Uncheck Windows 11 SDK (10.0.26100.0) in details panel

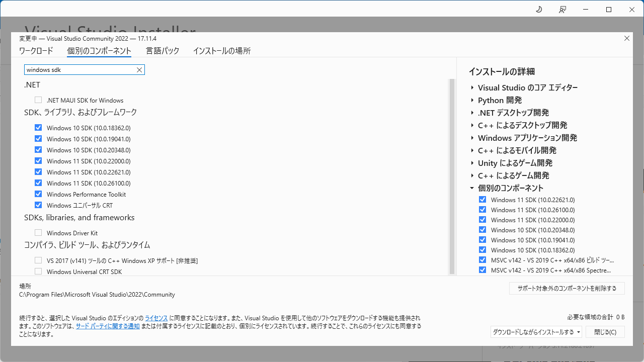pos(482,210)
